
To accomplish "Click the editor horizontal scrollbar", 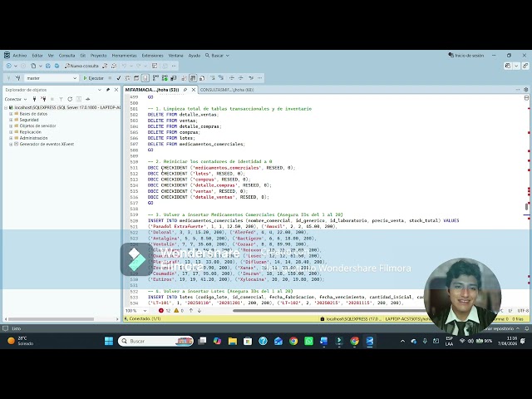I will click(328, 310).
